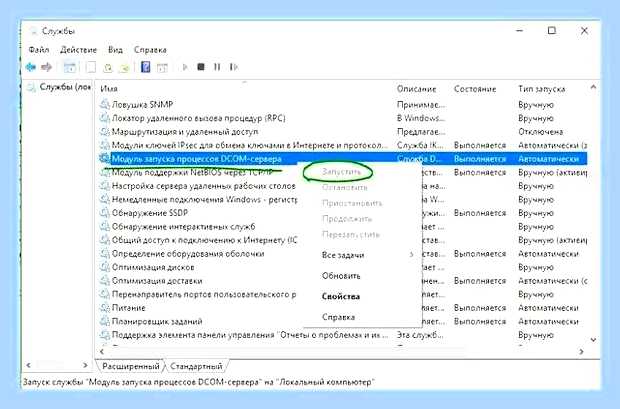620x409 pixels.
Task: Minimize the Службы window
Action: point(520,30)
